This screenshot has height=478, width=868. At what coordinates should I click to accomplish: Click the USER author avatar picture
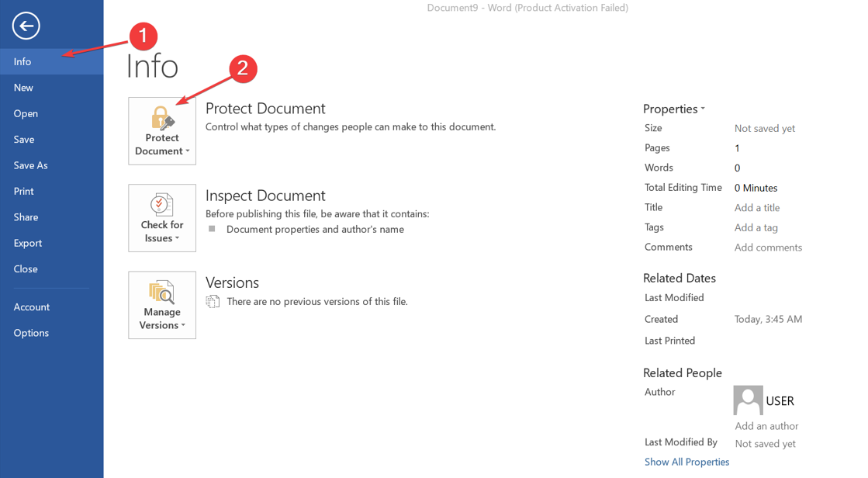point(748,400)
